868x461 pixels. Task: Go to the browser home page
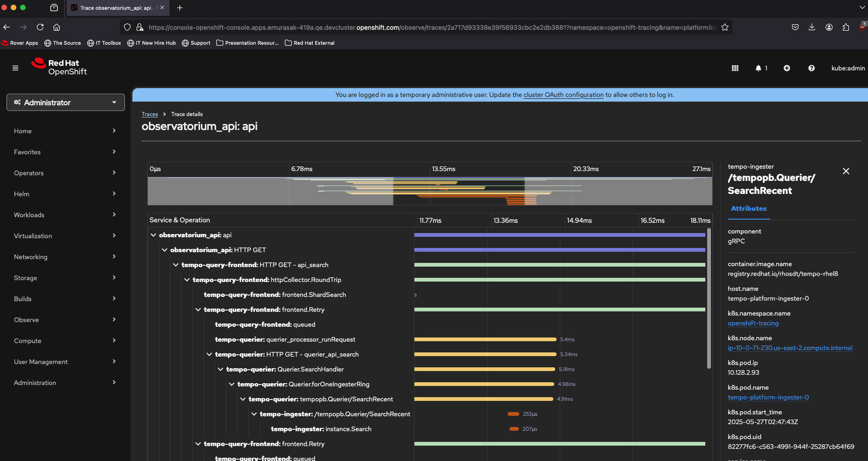point(57,27)
